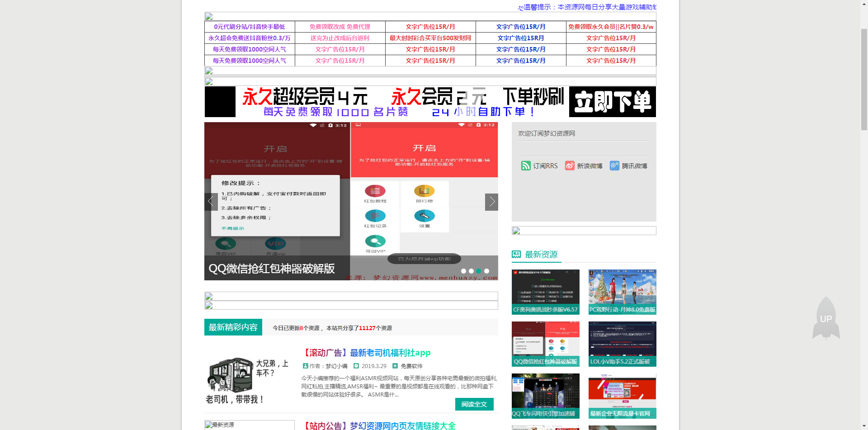Image resolution: width=868 pixels, height=430 pixels.
Task: Click the UP rocket back-to-top icon
Action: 826,318
